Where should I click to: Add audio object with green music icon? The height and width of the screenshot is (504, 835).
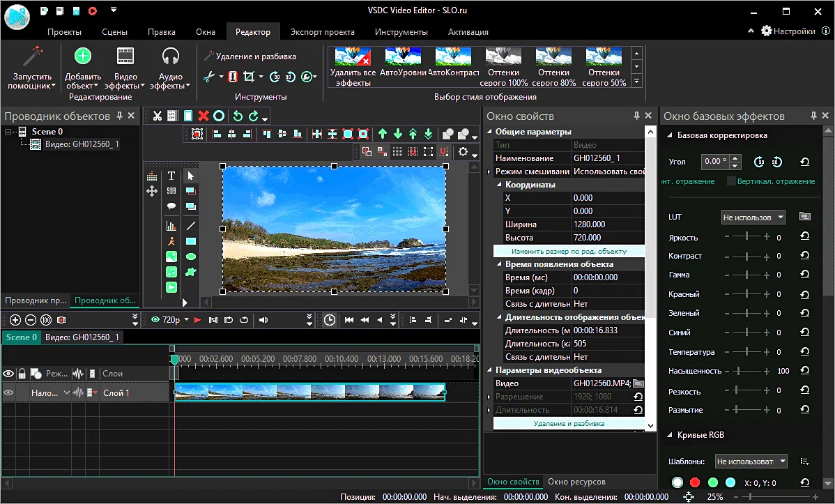(x=171, y=273)
